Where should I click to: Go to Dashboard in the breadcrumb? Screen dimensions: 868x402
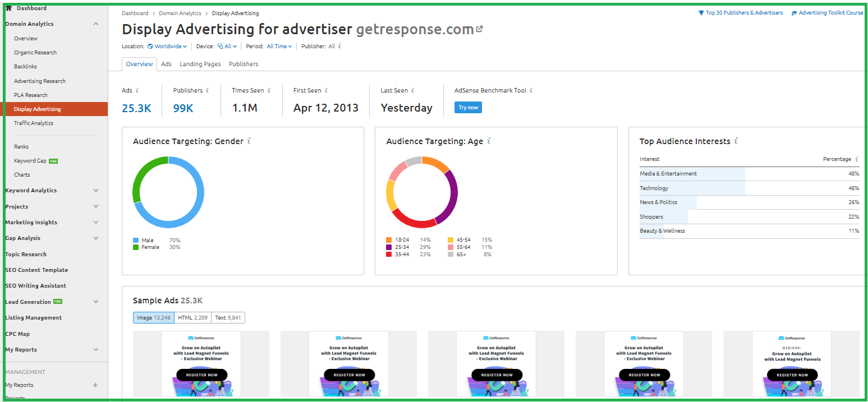(135, 13)
